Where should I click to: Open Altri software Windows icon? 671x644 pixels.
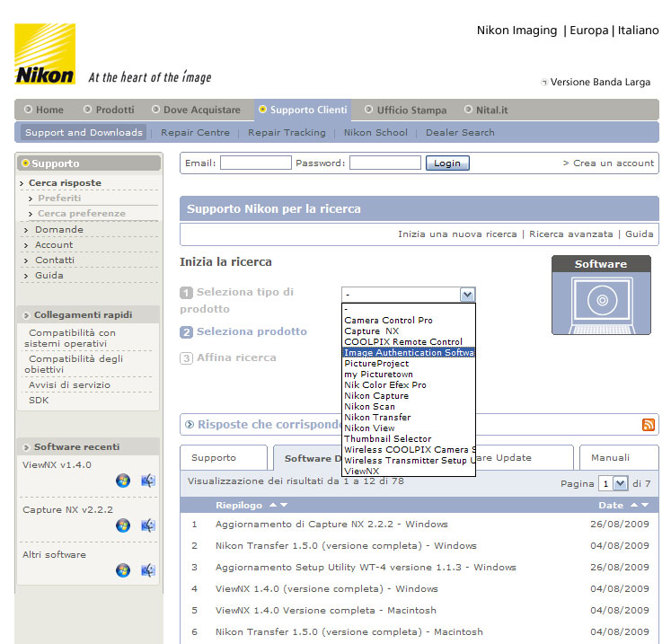123,570
